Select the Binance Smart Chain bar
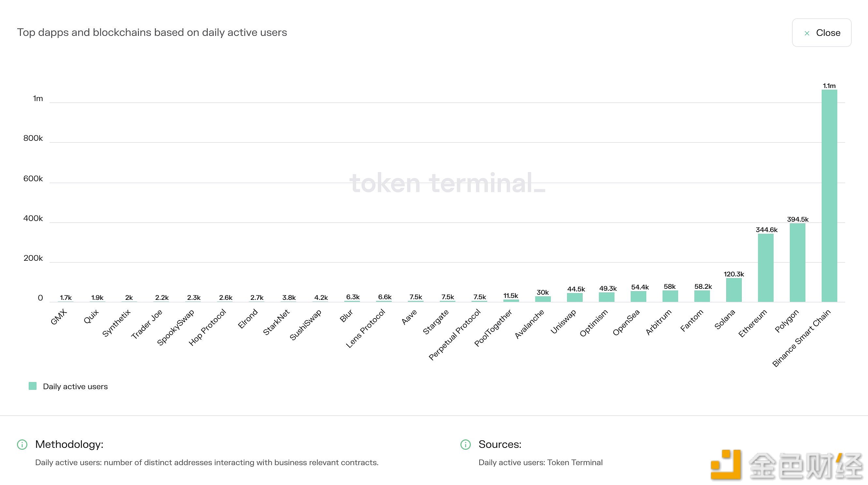Viewport: 868px width, 485px height. click(x=829, y=195)
